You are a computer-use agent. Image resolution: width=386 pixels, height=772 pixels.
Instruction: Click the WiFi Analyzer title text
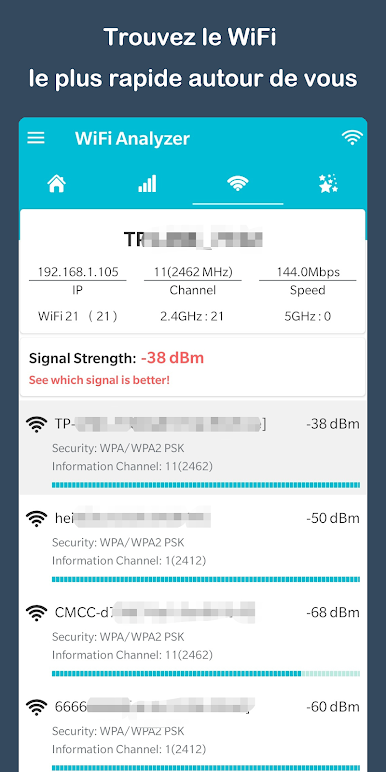click(132, 138)
